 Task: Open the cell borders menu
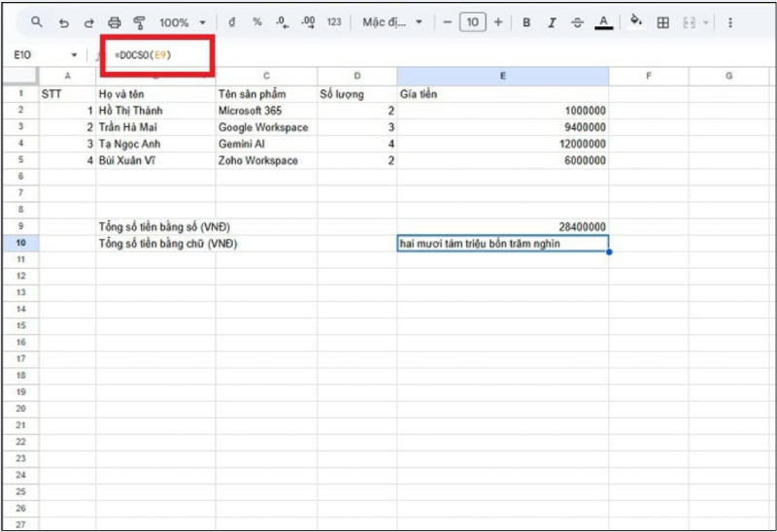[662, 22]
